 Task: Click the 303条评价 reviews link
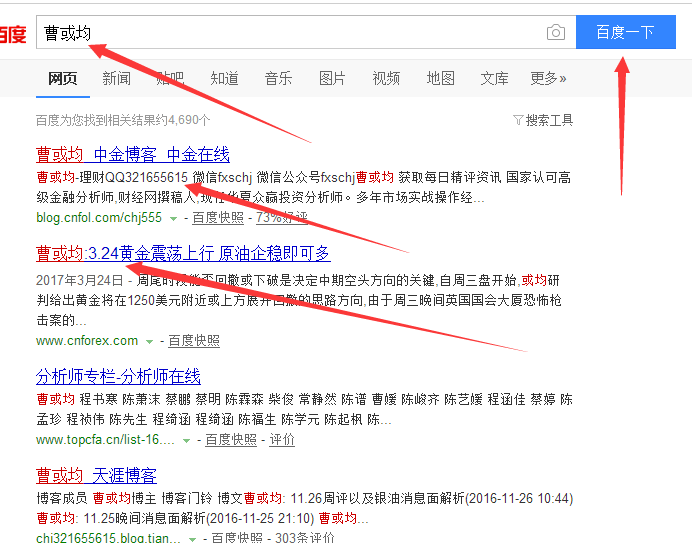[305, 538]
